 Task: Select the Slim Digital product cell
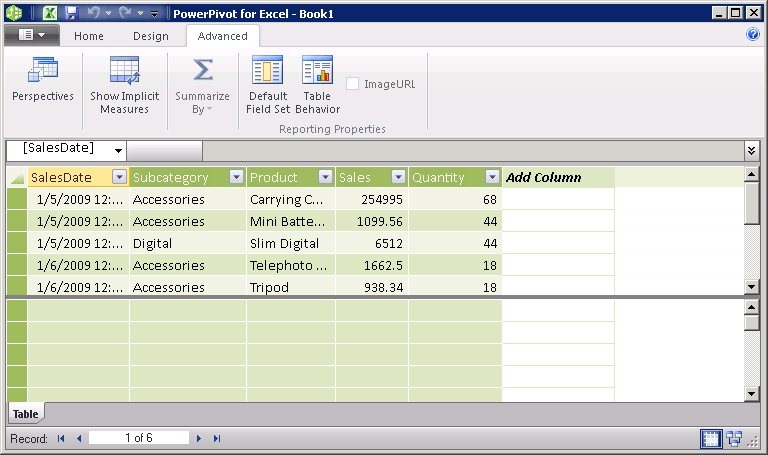pos(291,243)
